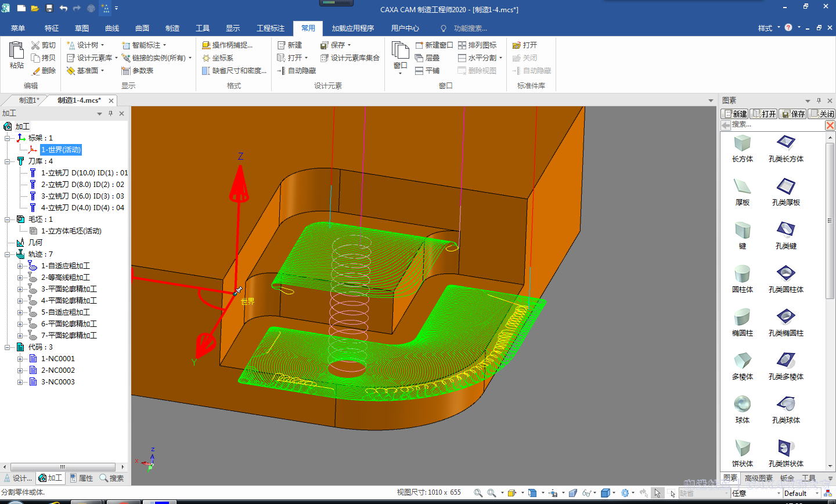Click the 加工 panel horizontal scrollbar
The width and height of the screenshot is (836, 504).
point(63,467)
